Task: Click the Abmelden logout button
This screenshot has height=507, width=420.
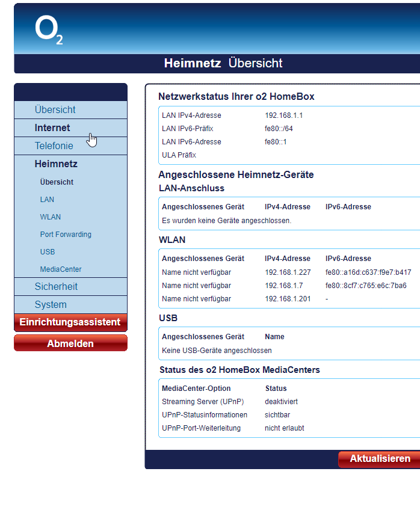Action: [x=70, y=343]
